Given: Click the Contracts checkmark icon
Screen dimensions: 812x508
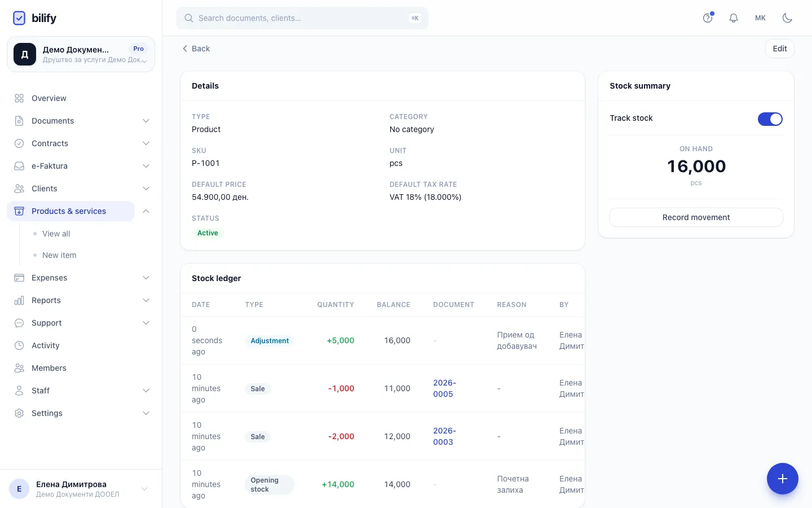Looking at the screenshot, I should coord(19,143).
